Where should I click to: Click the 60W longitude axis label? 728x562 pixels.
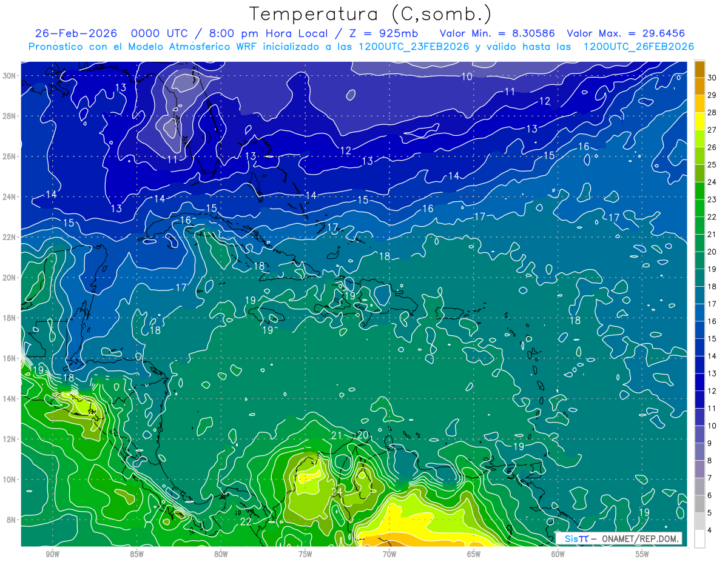point(558,554)
